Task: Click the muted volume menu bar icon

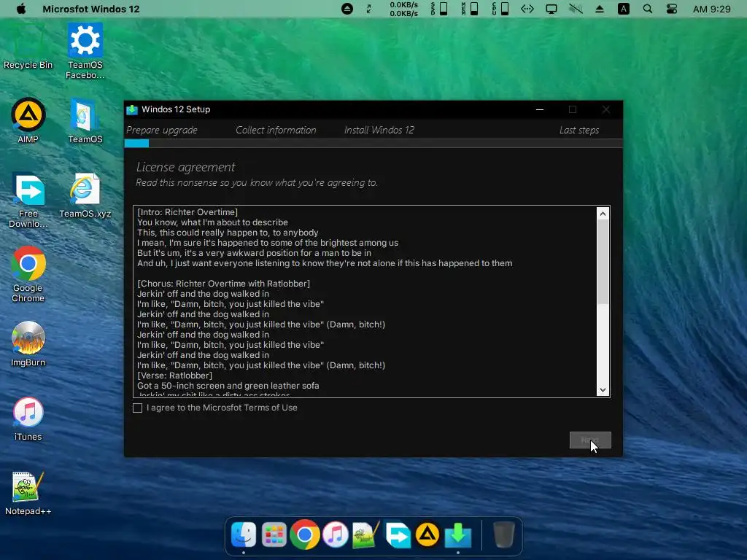Action: [x=576, y=9]
